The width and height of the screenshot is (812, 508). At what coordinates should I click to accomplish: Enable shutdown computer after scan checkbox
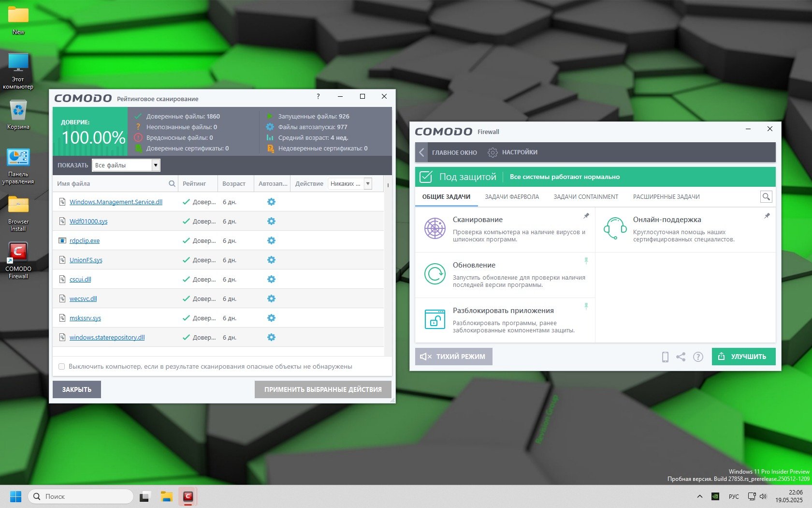tap(62, 367)
